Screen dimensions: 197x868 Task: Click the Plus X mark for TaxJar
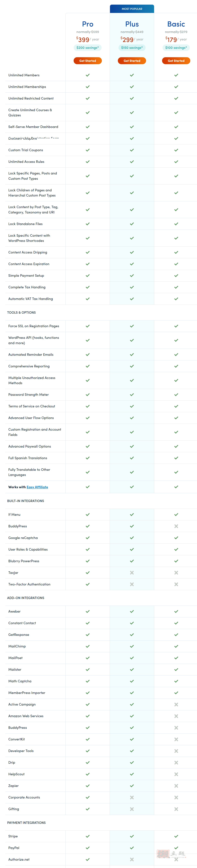pyautogui.click(x=132, y=572)
